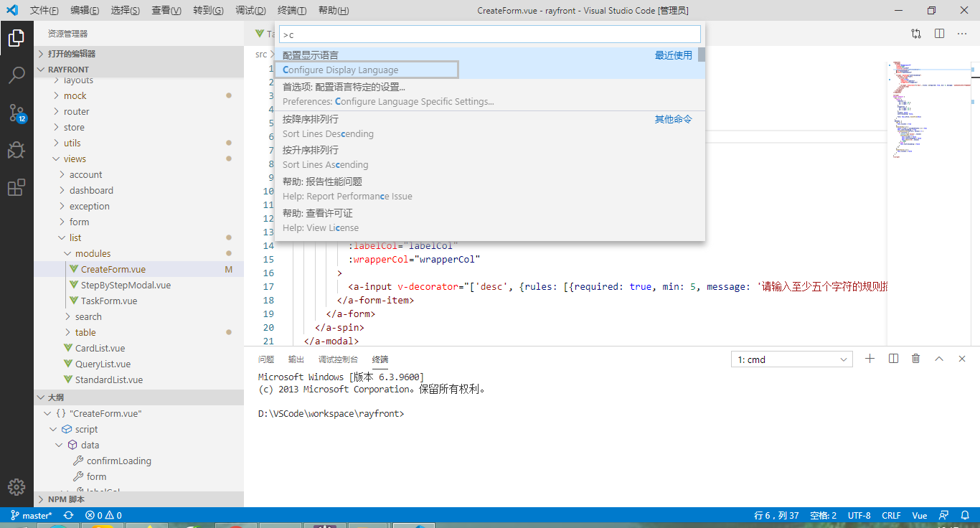Image resolution: width=980 pixels, height=528 pixels.
Task: Expand the mock folder
Action: pos(138,95)
